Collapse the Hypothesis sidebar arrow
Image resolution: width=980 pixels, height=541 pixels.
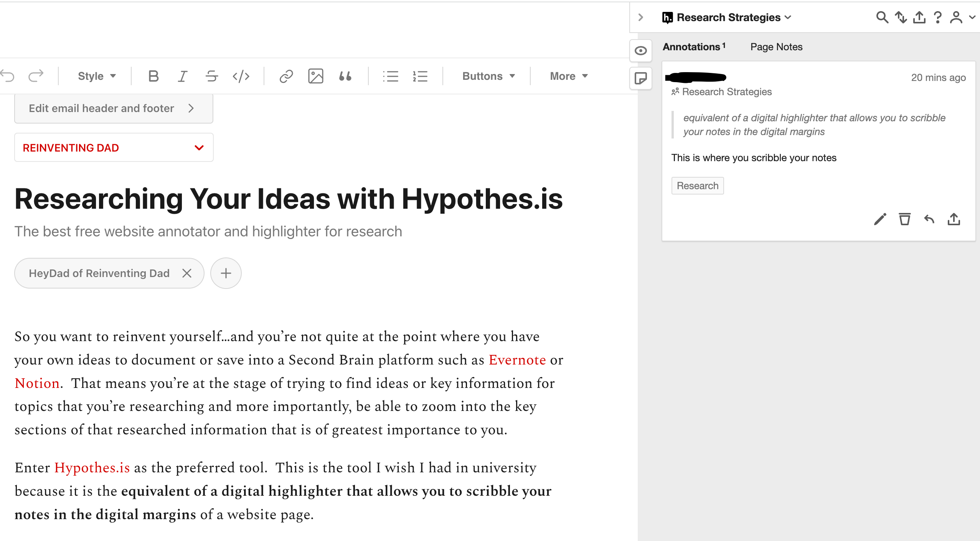pos(640,17)
